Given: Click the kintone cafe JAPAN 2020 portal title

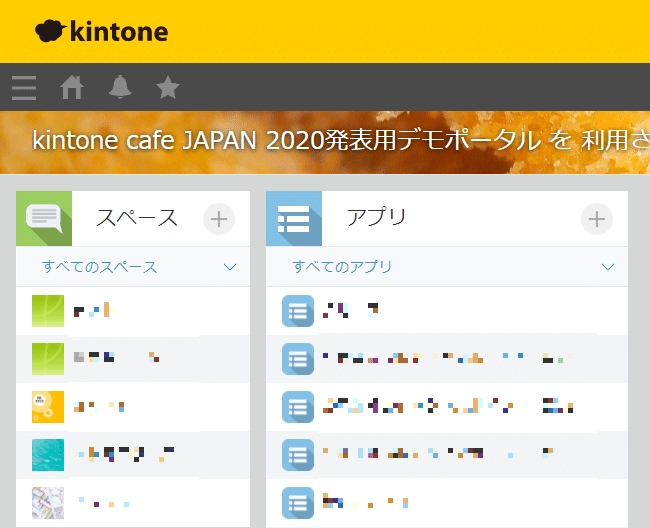Looking at the screenshot, I should tap(341, 140).
